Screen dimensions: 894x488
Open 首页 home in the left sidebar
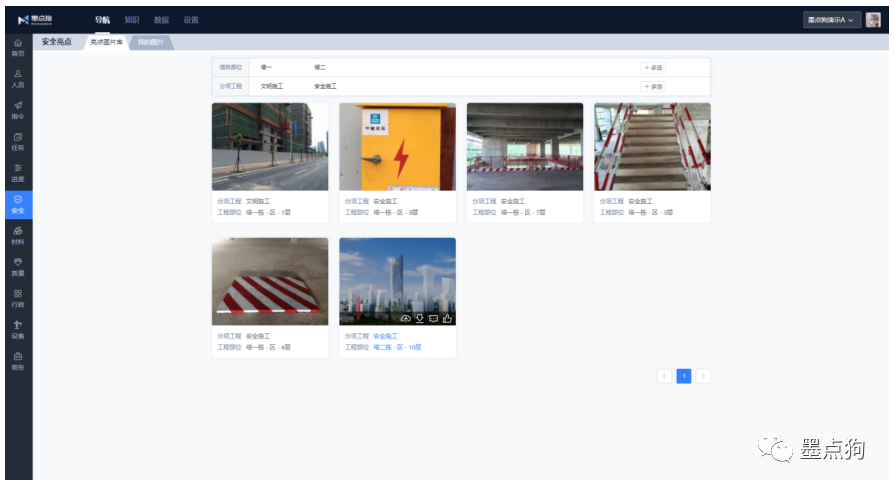pyautogui.click(x=17, y=47)
